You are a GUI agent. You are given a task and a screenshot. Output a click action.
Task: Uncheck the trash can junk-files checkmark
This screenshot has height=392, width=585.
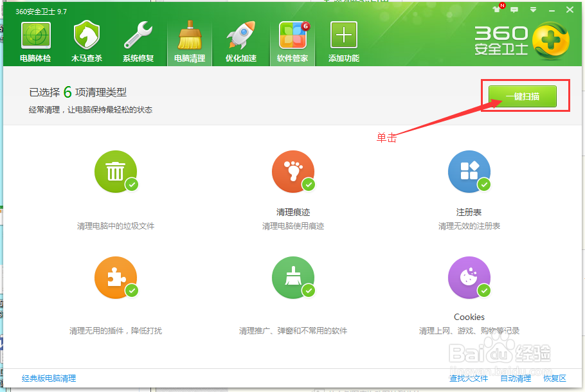pyautogui.click(x=132, y=184)
